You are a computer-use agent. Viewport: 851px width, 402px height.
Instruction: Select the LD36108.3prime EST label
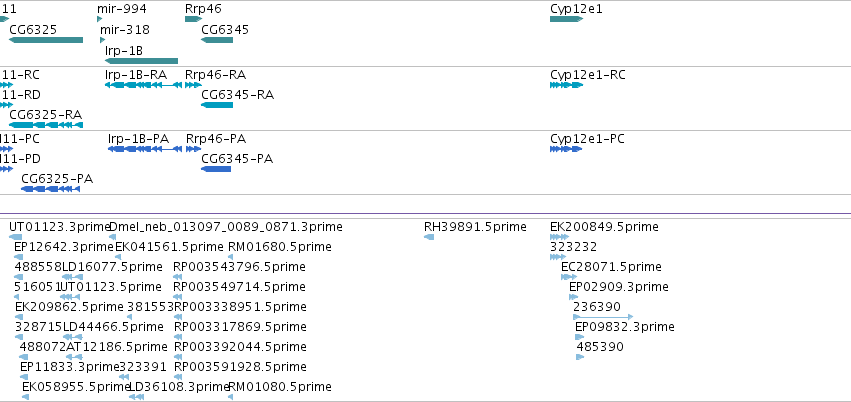coord(180,387)
